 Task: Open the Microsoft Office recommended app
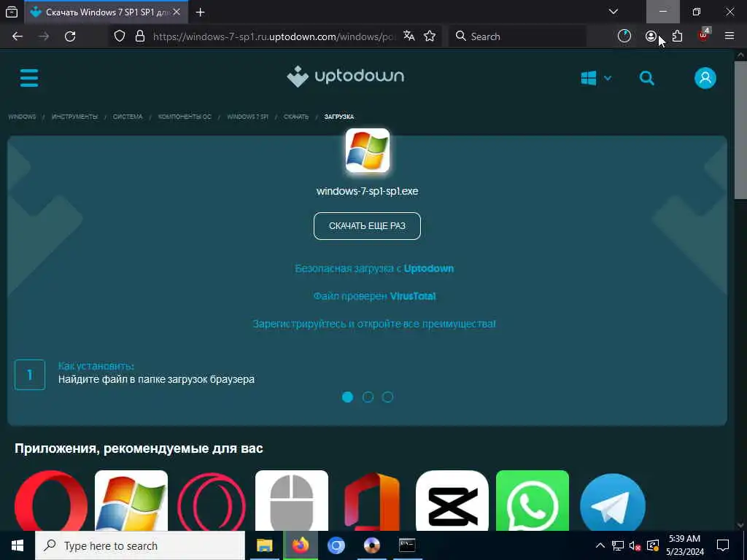[x=372, y=501]
